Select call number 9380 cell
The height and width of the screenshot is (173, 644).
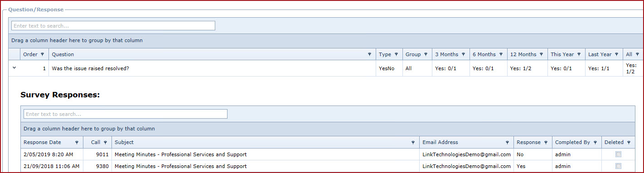[97, 166]
